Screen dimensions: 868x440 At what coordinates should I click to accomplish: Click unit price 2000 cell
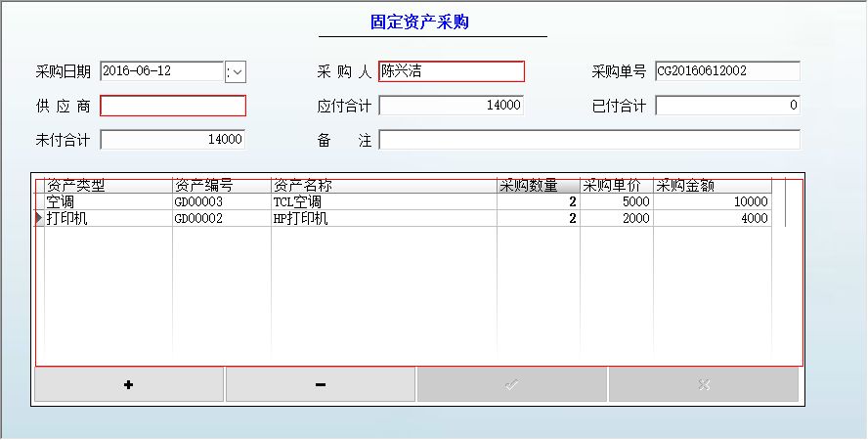[617, 218]
